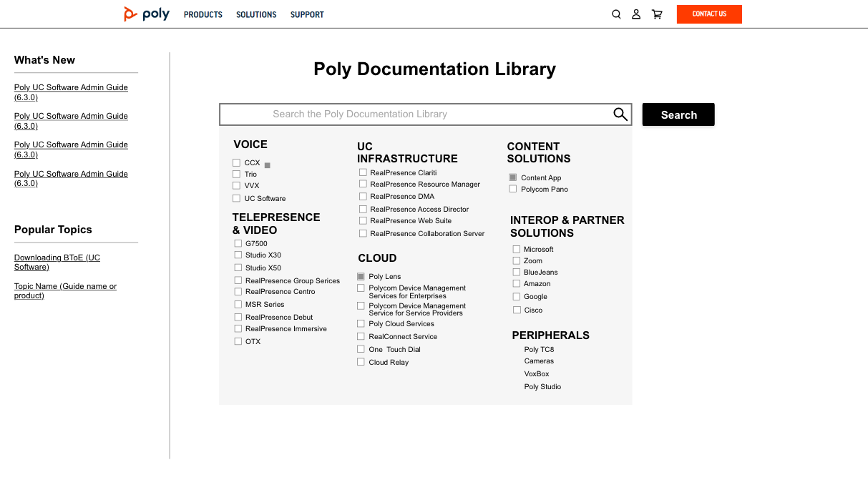868x485 pixels.
Task: Check the UC Software checkbox
Action: tap(236, 198)
